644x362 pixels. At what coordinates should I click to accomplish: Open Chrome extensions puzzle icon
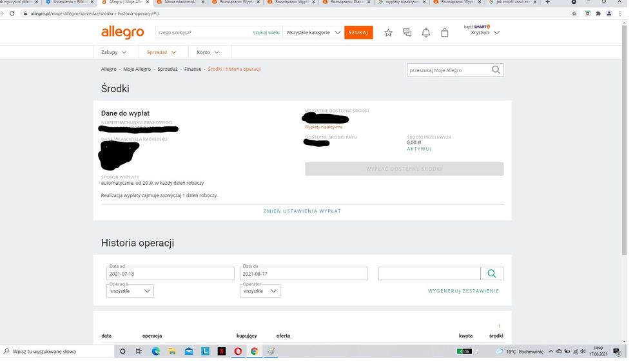598,13
